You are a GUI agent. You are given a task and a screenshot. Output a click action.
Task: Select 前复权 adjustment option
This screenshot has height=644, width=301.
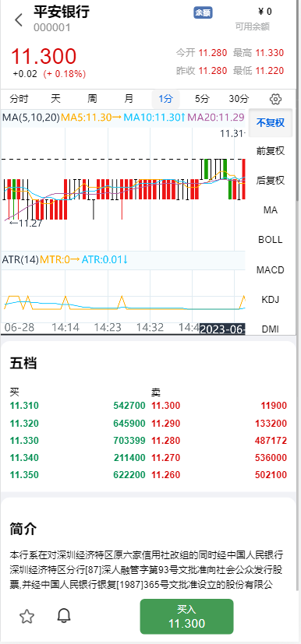271,151
